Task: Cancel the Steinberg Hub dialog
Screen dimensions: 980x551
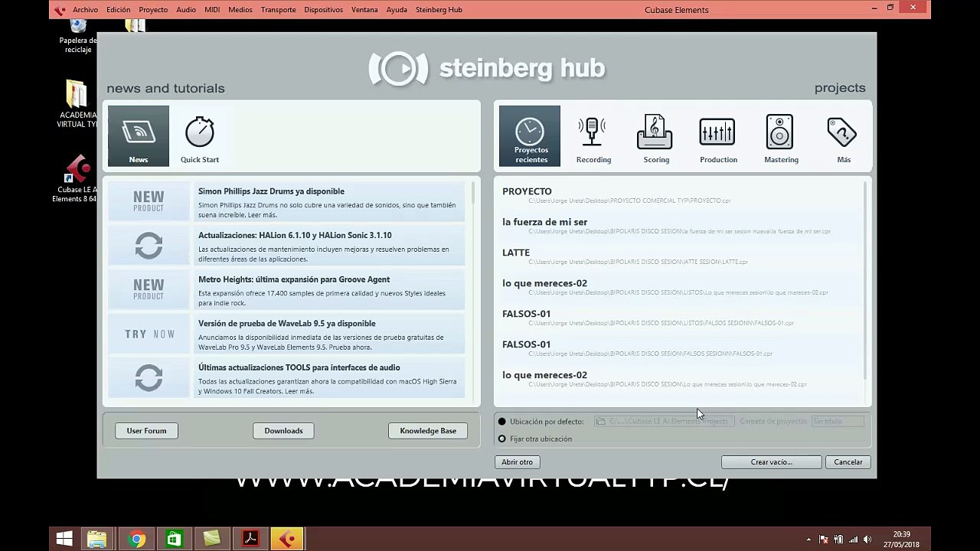Action: [848, 462]
